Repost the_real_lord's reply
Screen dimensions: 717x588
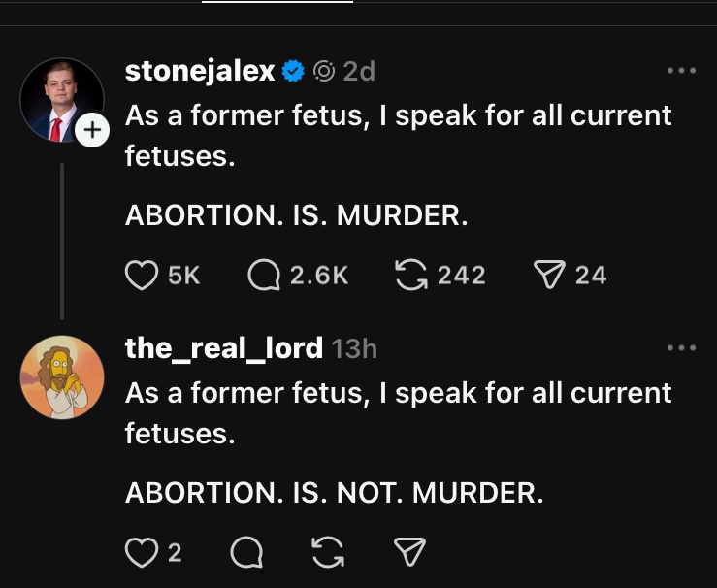pyautogui.click(x=331, y=553)
